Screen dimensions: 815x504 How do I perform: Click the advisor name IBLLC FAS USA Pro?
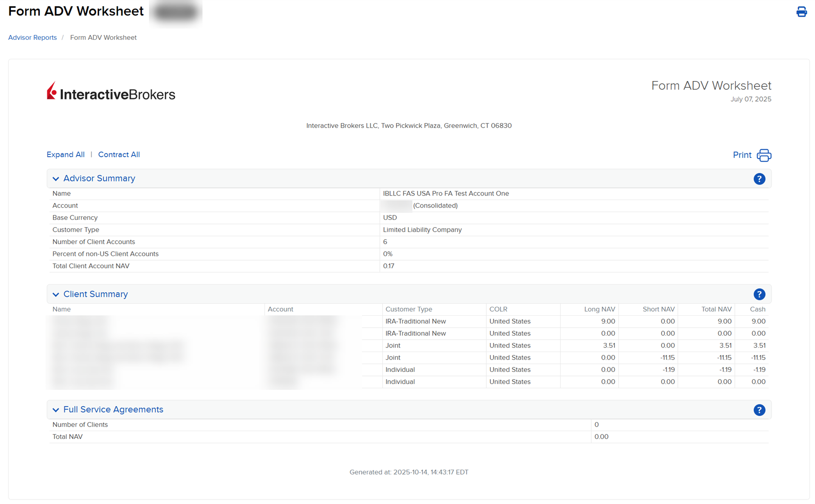point(446,193)
